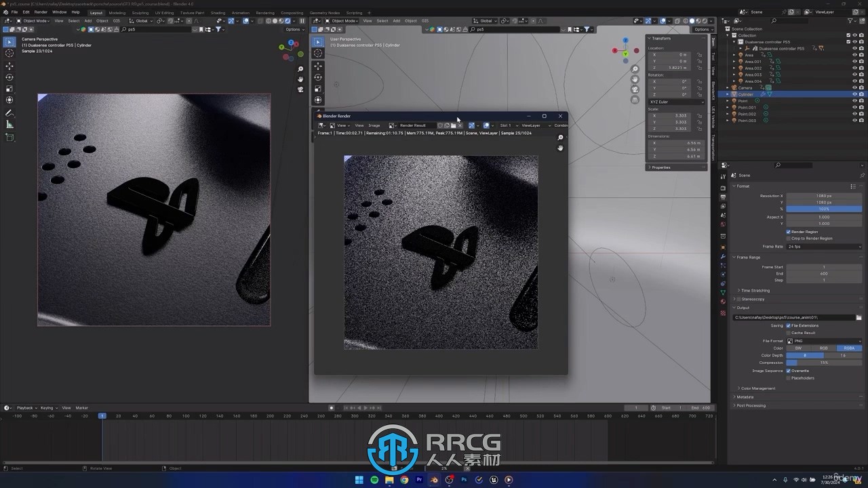Open the Playback menu in the timeline
This screenshot has height=488, width=868.
click(26, 408)
